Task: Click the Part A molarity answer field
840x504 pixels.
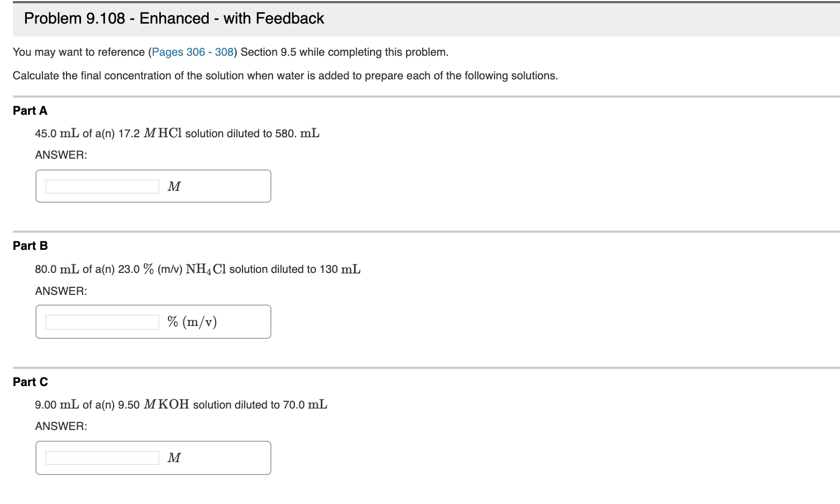Action: point(102,186)
